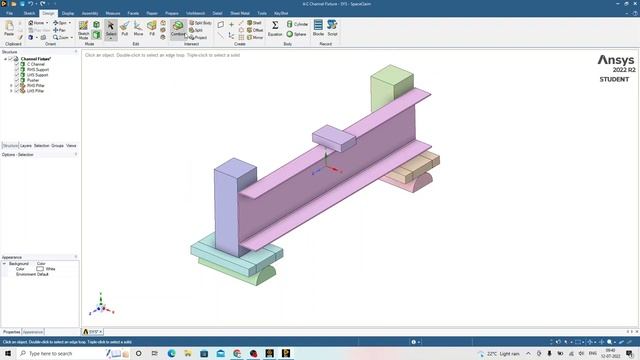This screenshot has width=640, height=360.
Task: Select the Offset tool
Action: pos(255,30)
